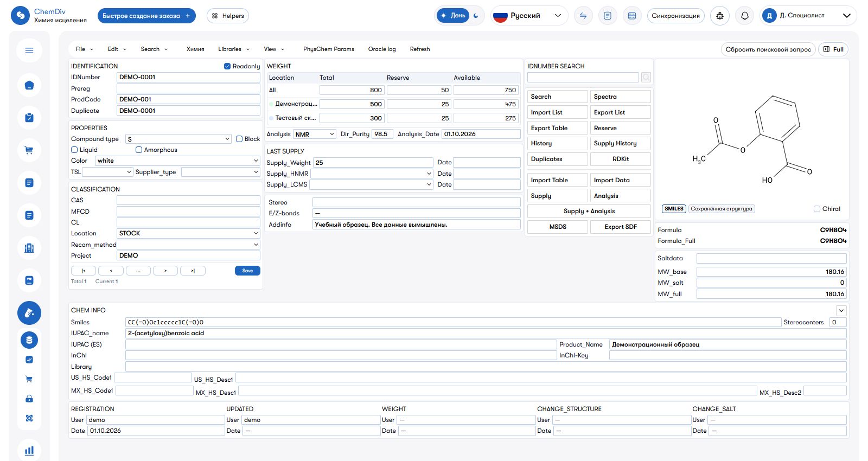
Task: Click Сбросить поисковой запрос button
Action: 768,49
